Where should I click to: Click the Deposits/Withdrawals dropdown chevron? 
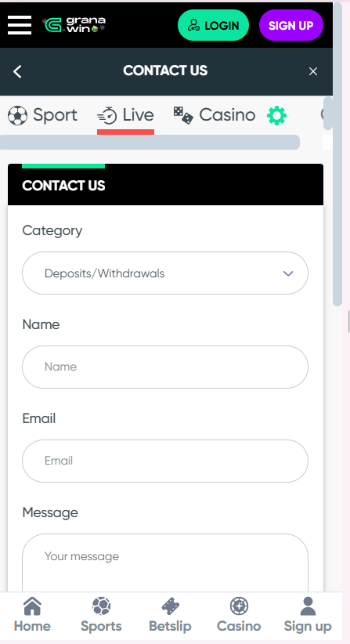[288, 273]
